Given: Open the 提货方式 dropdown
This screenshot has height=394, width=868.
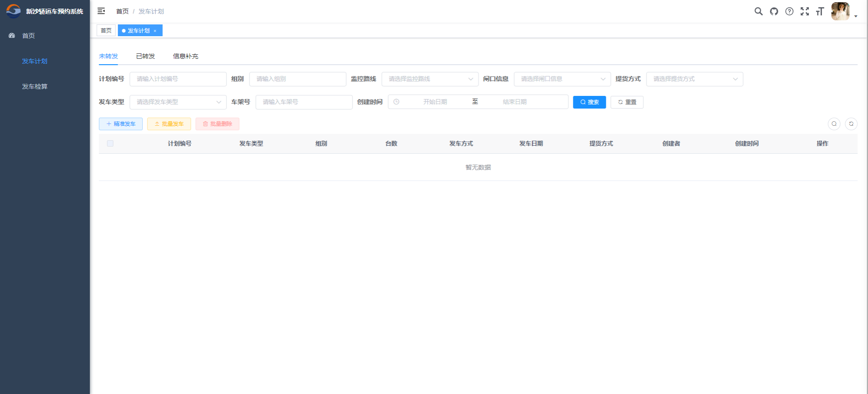Looking at the screenshot, I should click(x=694, y=79).
